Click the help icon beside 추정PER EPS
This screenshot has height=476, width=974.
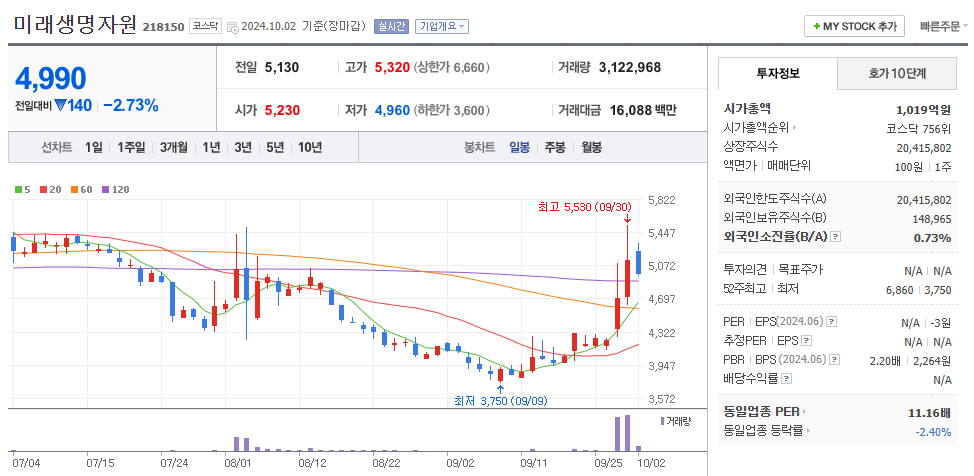806,341
